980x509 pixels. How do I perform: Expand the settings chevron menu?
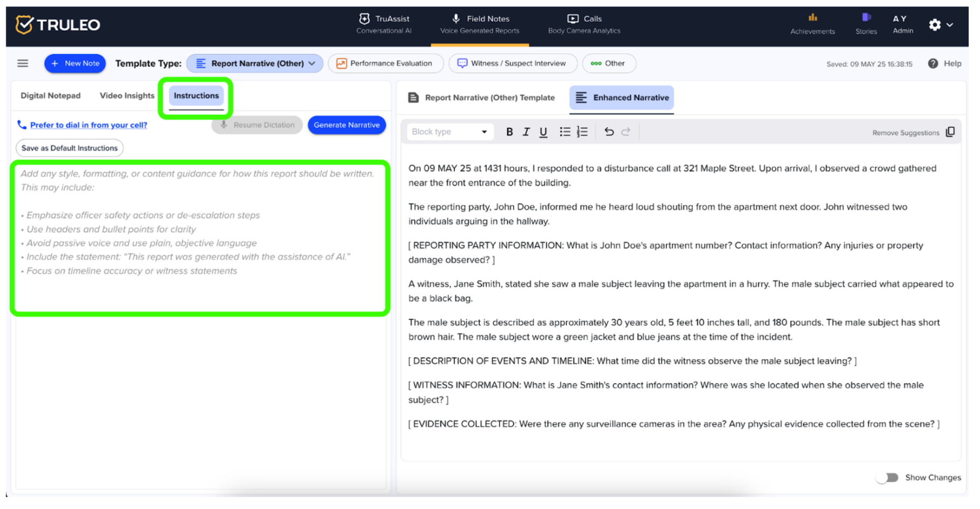coord(950,25)
